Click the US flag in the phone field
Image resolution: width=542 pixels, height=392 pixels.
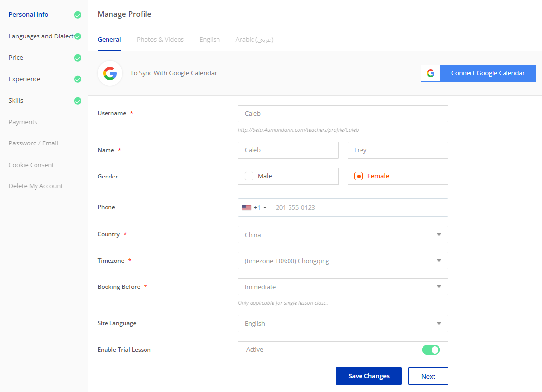pos(247,208)
